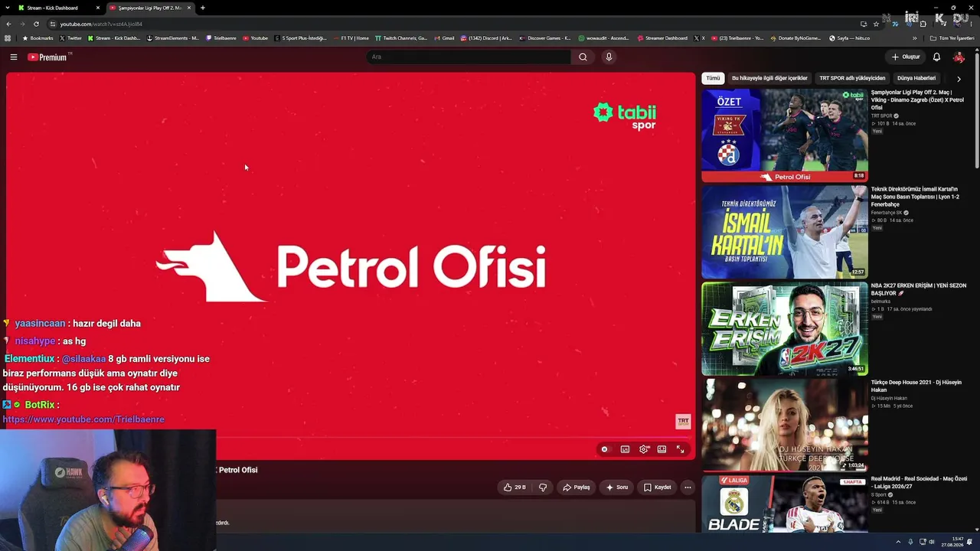Select 'Bu hikayeyle ilgili diğer içerikler' chip
The image size is (980, 551).
[x=769, y=78]
